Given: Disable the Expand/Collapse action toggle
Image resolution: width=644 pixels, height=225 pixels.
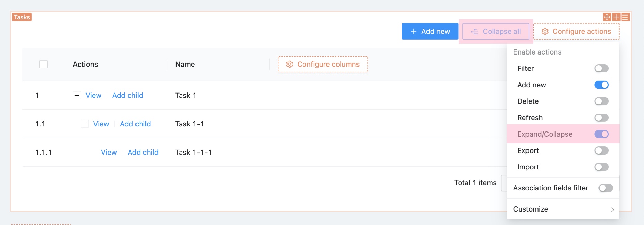Looking at the screenshot, I should tap(602, 134).
